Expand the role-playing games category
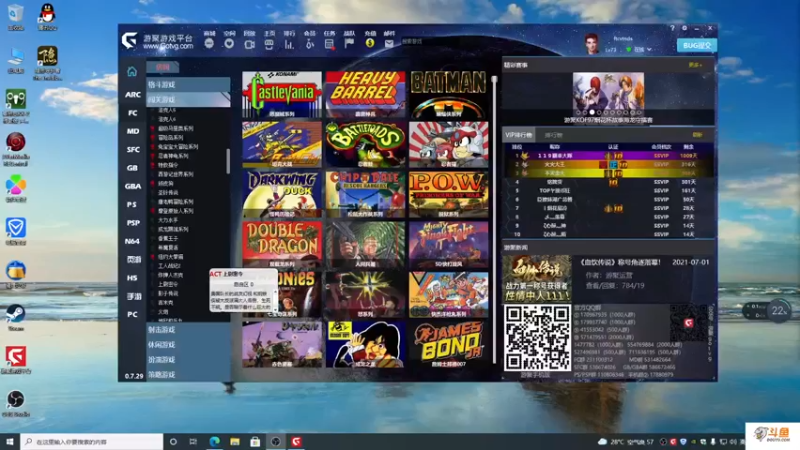800x450 pixels. (188, 359)
